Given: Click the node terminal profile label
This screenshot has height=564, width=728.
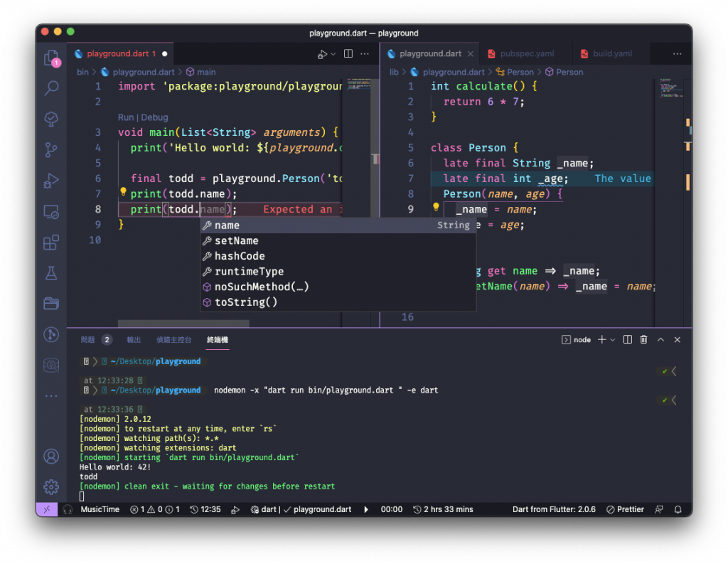Looking at the screenshot, I should pyautogui.click(x=576, y=340).
